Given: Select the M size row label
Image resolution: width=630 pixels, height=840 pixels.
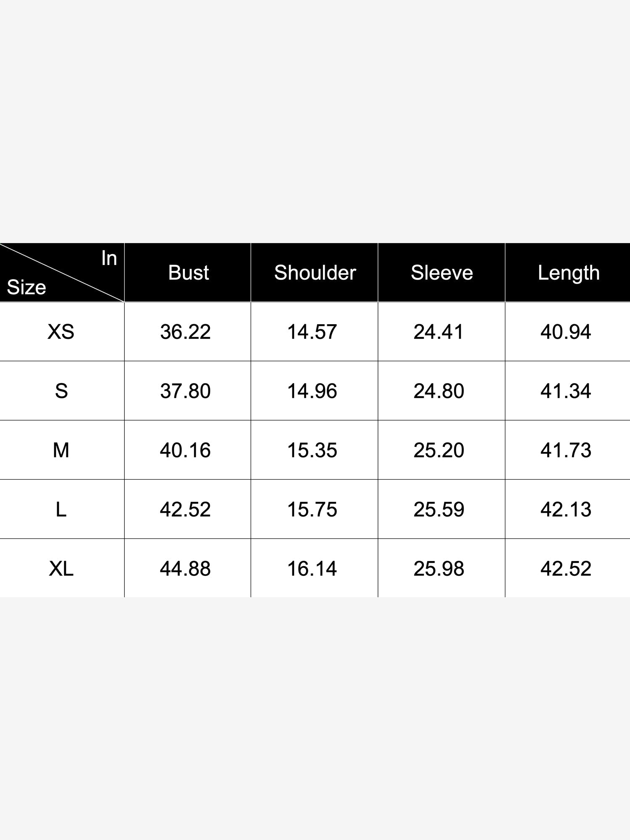Looking at the screenshot, I should [61, 450].
